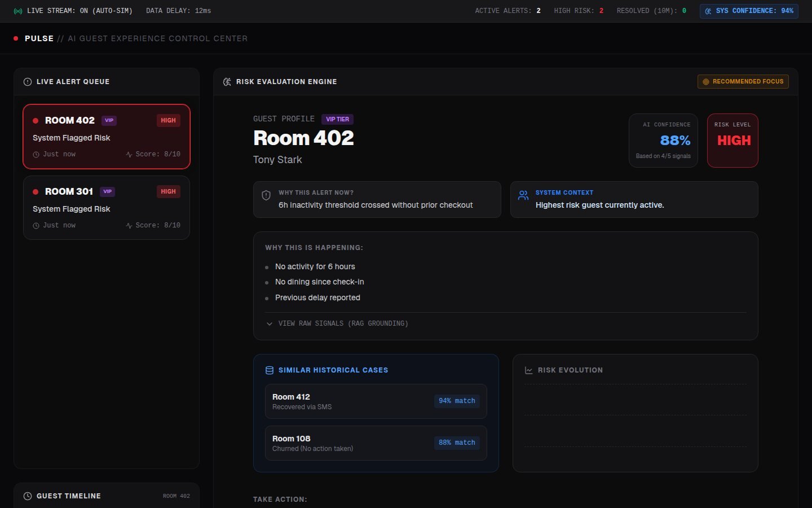Screen dimensions: 812x508
Task: Select the Room 301 alert card
Action: [x=107, y=208]
